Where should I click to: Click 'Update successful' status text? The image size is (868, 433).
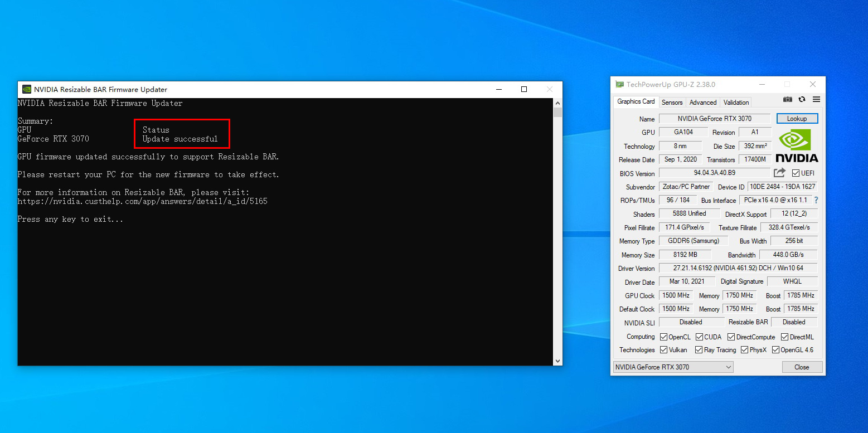click(x=180, y=139)
